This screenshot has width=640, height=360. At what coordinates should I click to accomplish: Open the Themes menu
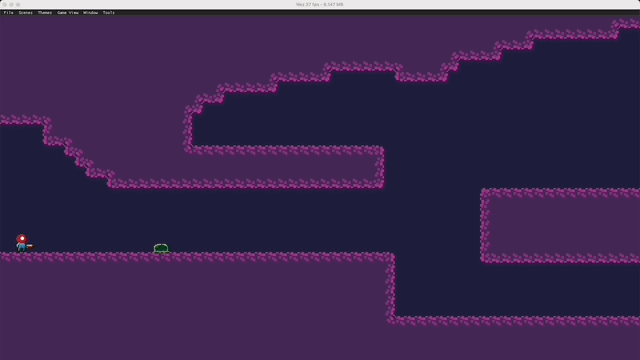[x=44, y=13]
